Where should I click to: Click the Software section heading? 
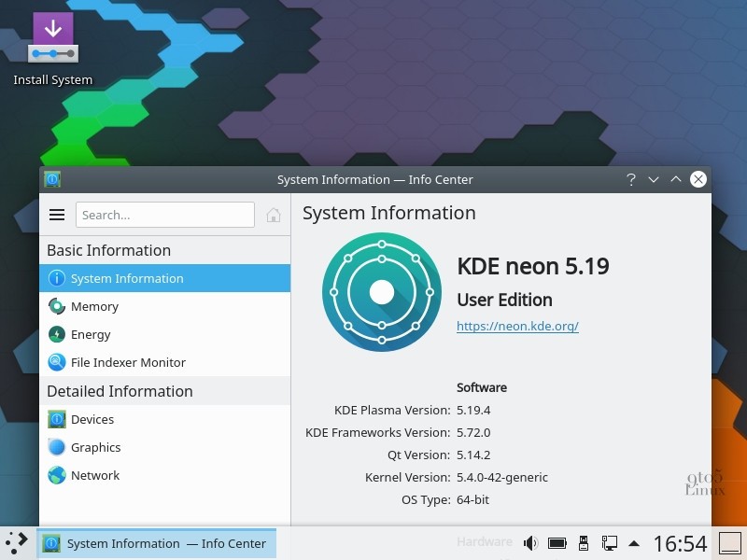point(482,387)
